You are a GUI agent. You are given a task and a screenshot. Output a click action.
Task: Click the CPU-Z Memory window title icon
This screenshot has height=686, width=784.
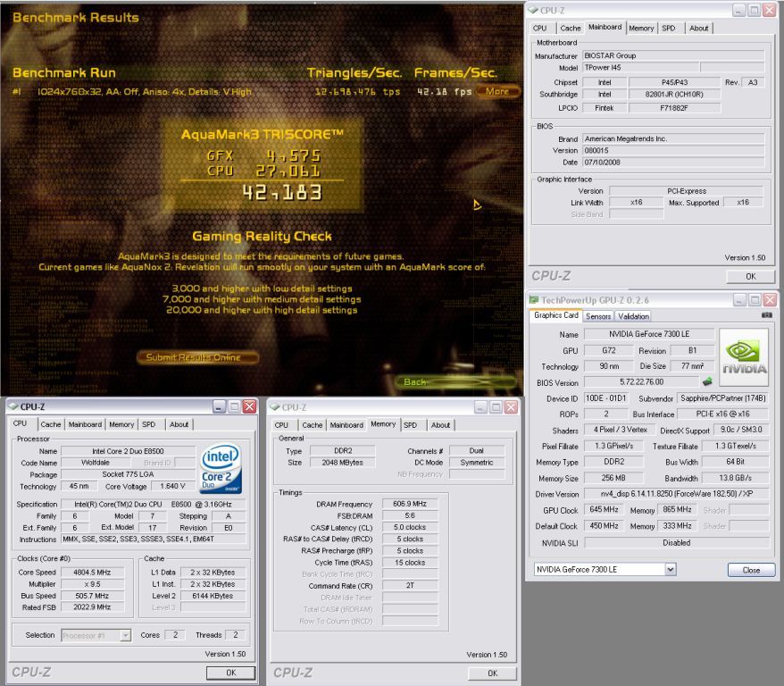(274, 407)
